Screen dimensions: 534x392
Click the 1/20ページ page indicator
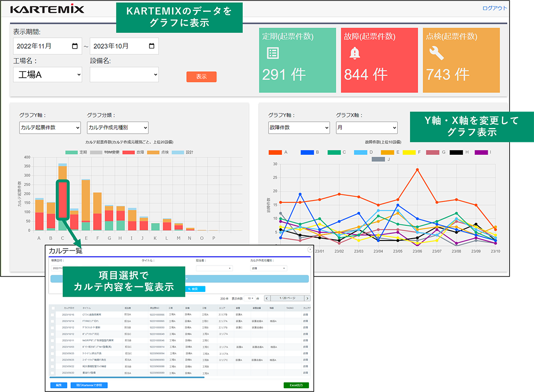(287, 299)
